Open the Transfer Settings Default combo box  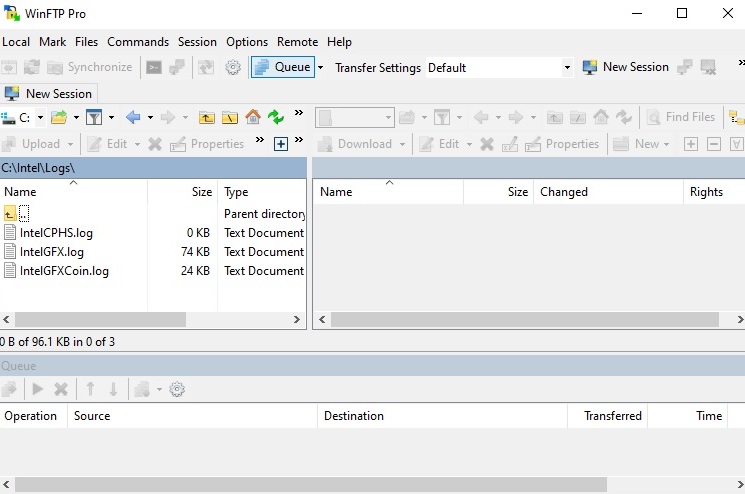(x=499, y=67)
